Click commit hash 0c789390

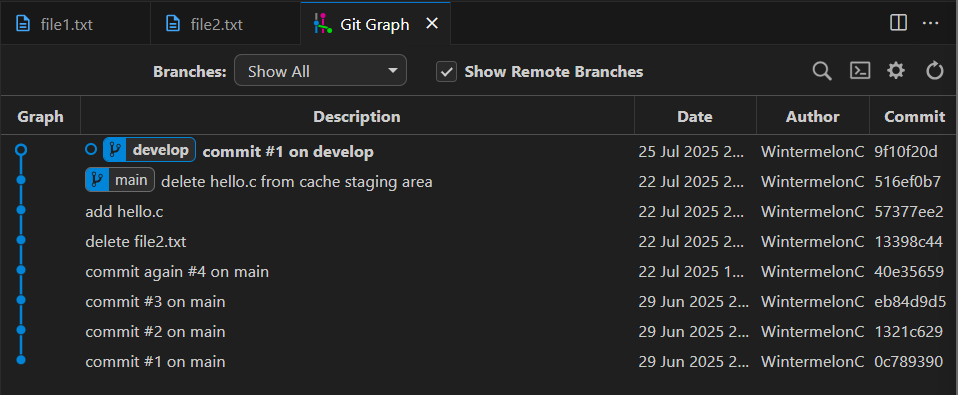[x=908, y=361]
